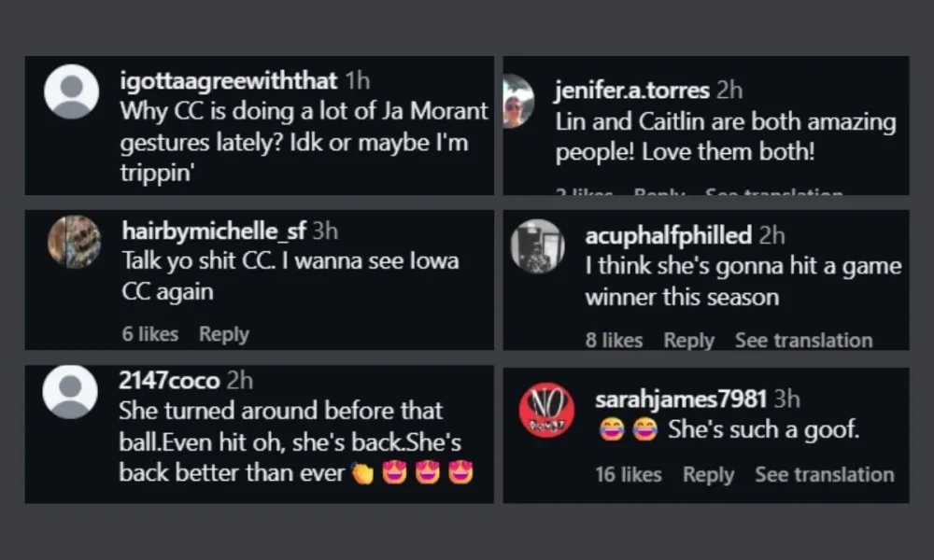Open jenifer.a.torres profile picture
This screenshot has height=560, width=934.
coord(517,102)
